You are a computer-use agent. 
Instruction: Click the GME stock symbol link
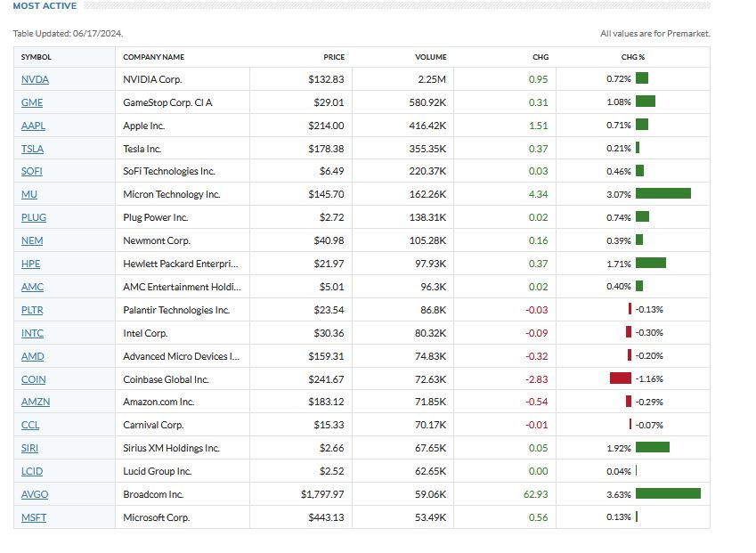[32, 103]
